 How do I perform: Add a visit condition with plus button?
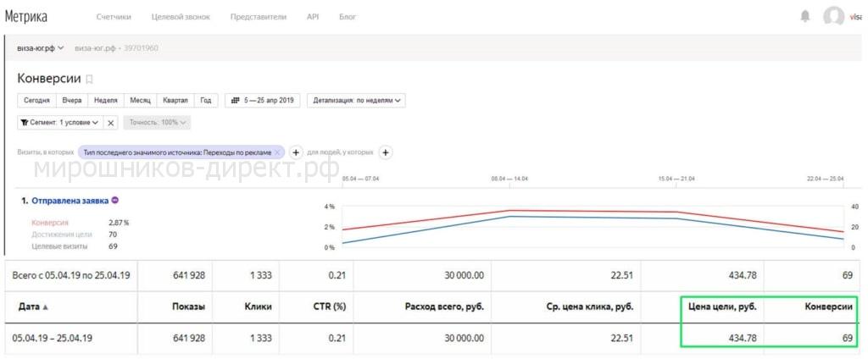[296, 152]
